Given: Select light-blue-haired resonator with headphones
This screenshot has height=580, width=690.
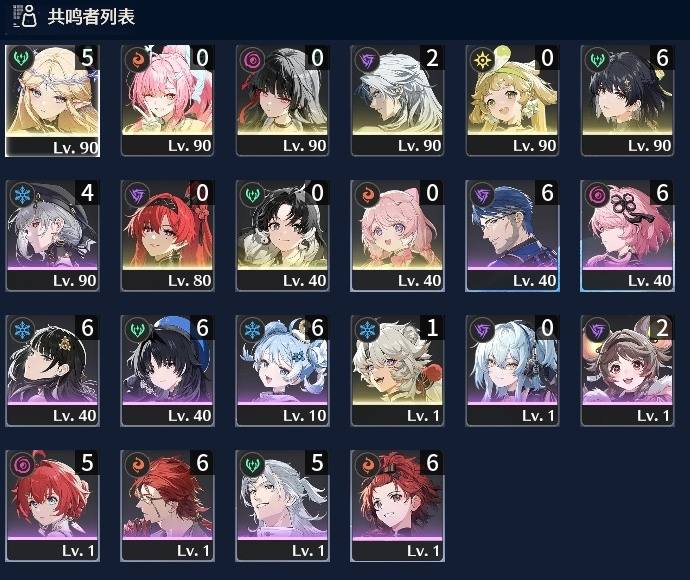Looking at the screenshot, I should click(x=512, y=371).
